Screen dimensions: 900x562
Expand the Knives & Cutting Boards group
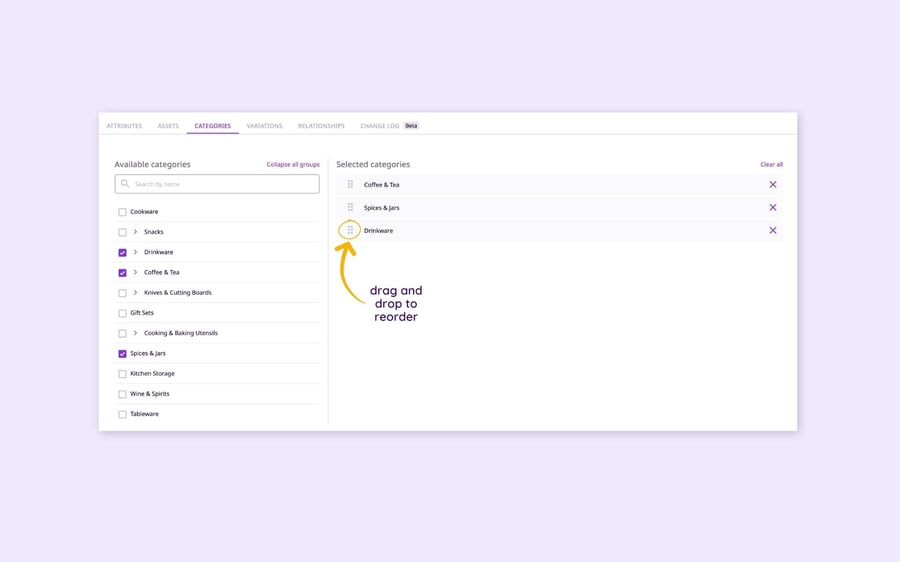[x=135, y=293]
